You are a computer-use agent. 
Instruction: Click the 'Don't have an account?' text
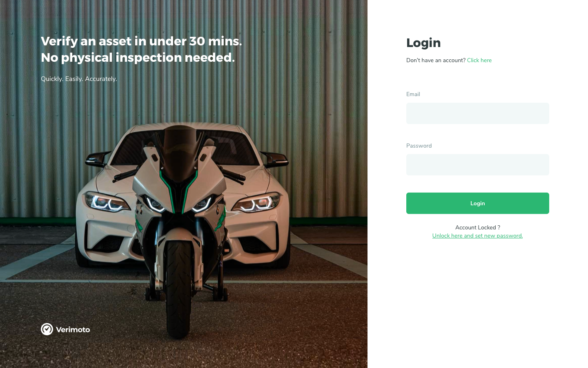click(436, 60)
